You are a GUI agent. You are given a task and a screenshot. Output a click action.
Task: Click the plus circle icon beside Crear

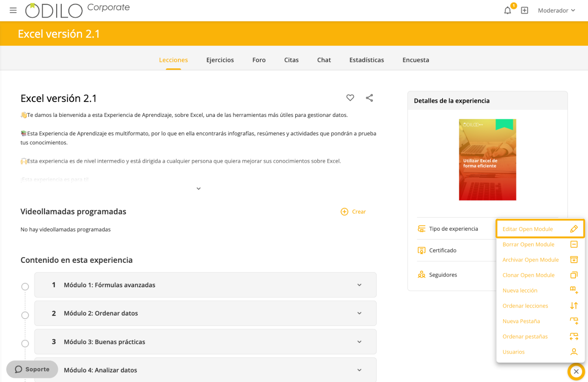point(344,212)
